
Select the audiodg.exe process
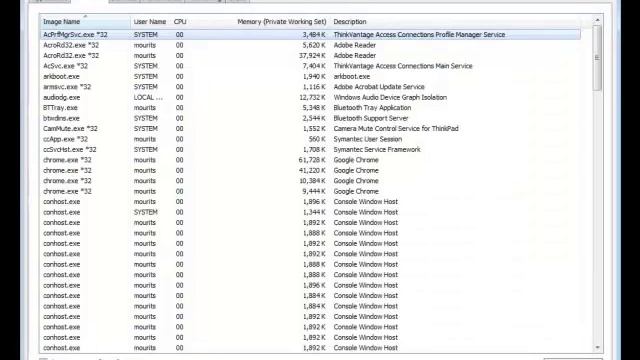311,97
